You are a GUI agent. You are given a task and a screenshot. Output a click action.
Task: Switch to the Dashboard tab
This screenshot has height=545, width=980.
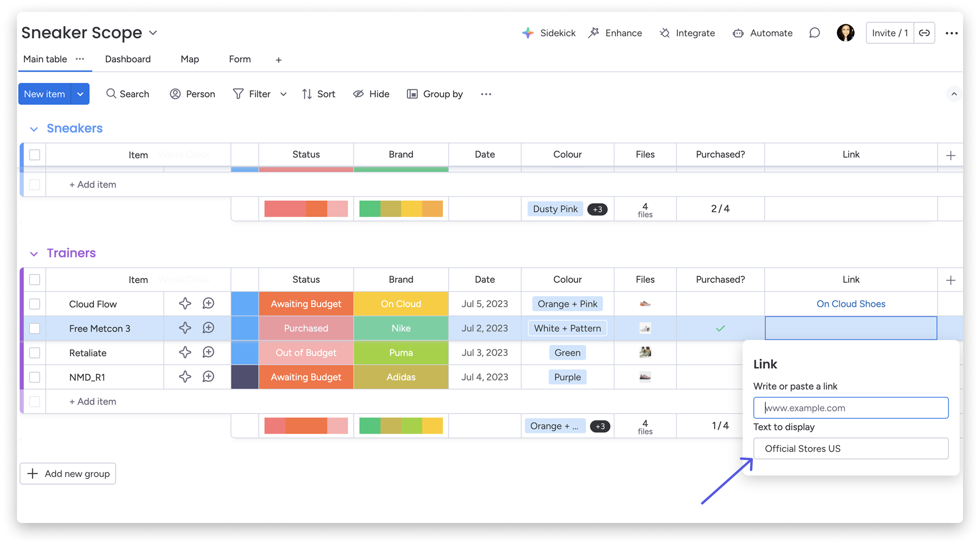pos(128,59)
